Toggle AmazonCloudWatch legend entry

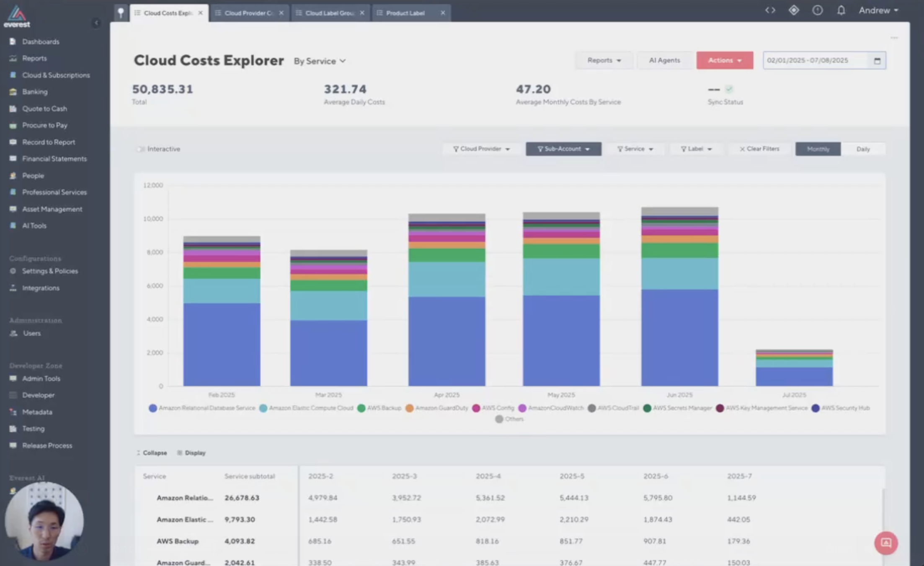[x=551, y=408]
